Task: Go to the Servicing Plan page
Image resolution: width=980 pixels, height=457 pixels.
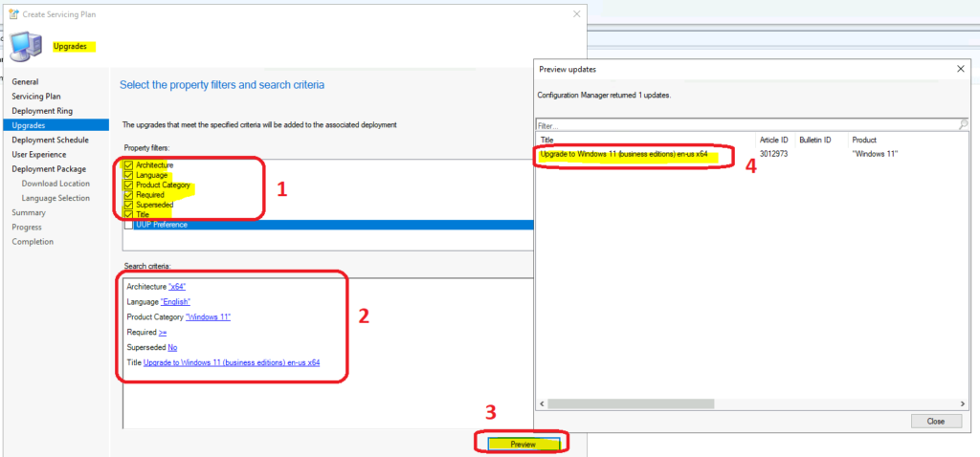Action: tap(36, 97)
